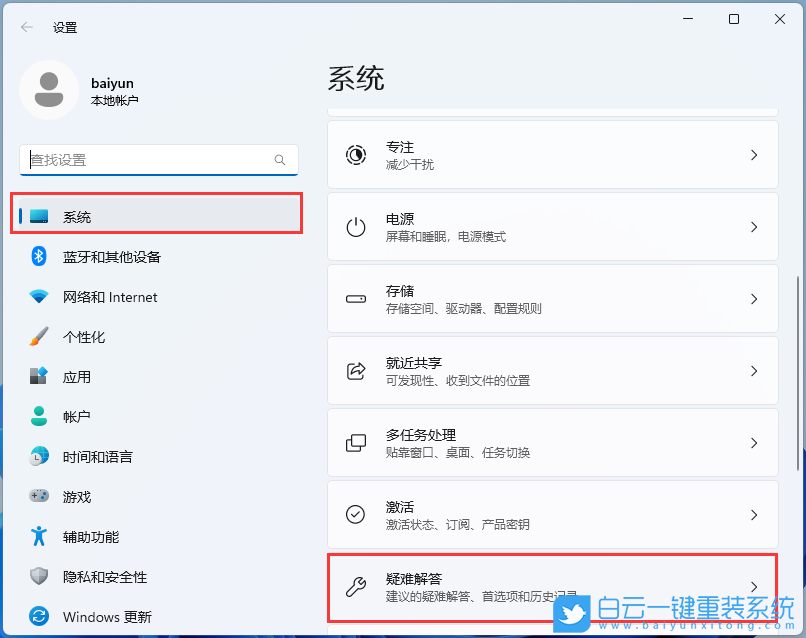Select the Accounts person icon
The image size is (806, 638).
pyautogui.click(x=37, y=416)
